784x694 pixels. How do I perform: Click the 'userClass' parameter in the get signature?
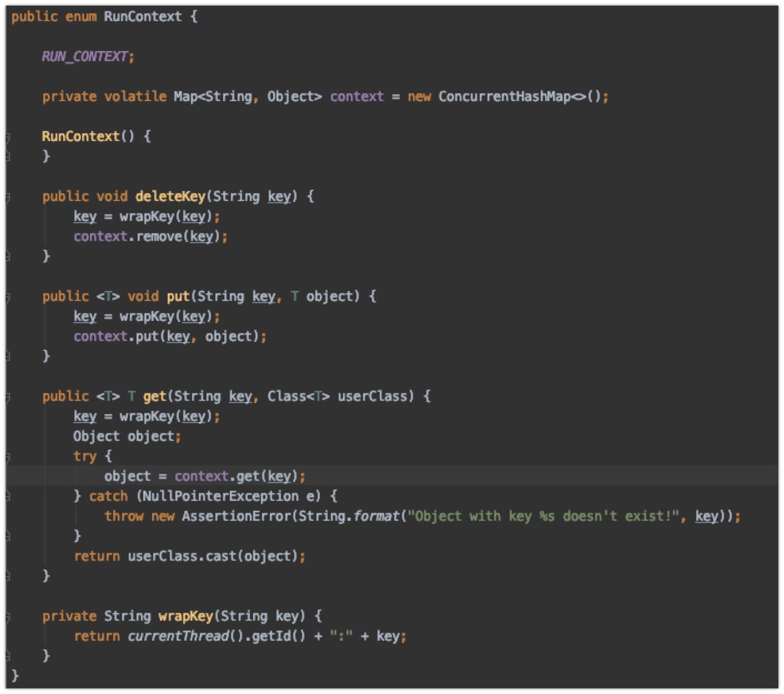[x=372, y=396]
